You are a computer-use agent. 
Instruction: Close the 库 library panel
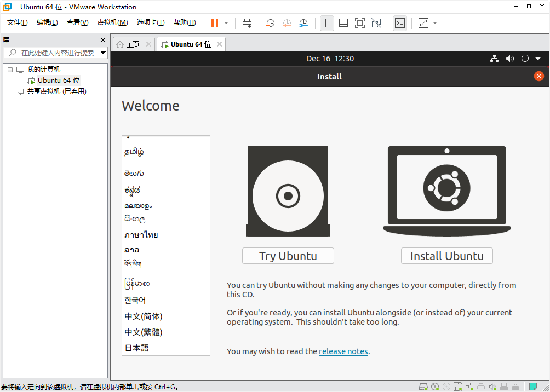click(103, 39)
